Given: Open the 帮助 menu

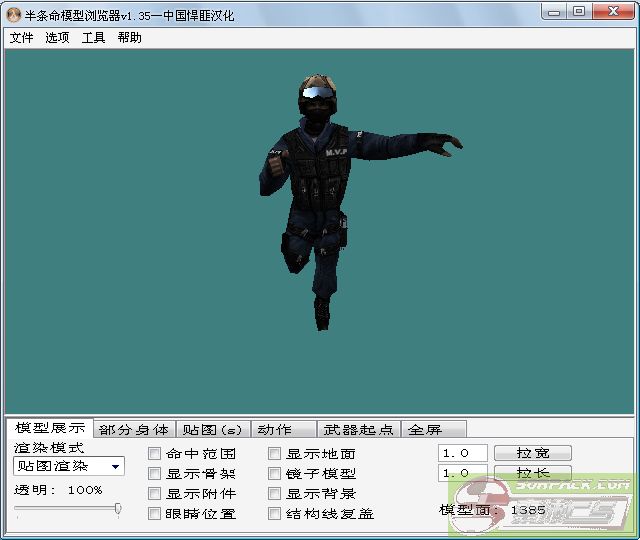Looking at the screenshot, I should [129, 38].
